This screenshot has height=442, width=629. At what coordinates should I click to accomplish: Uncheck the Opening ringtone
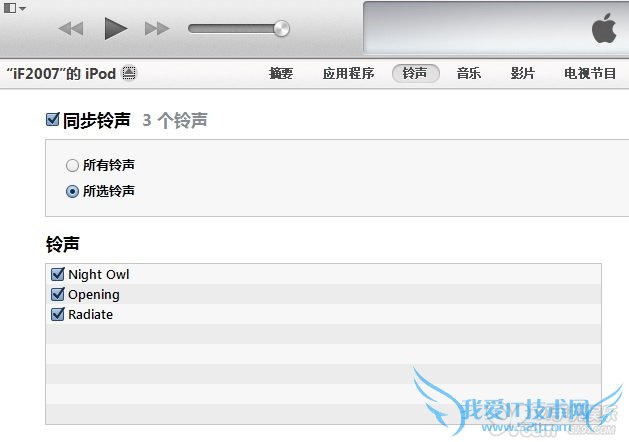(x=58, y=294)
